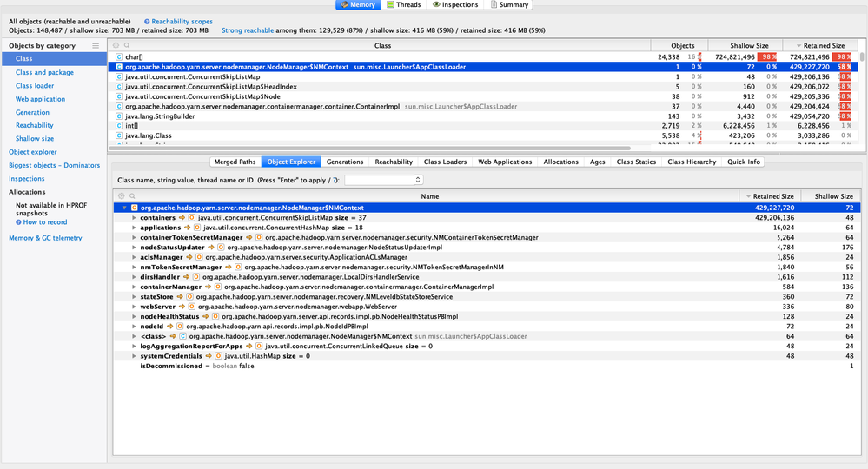Collapse the NodeManager$NMContext root node
This screenshot has height=469, width=868.
[x=124, y=208]
